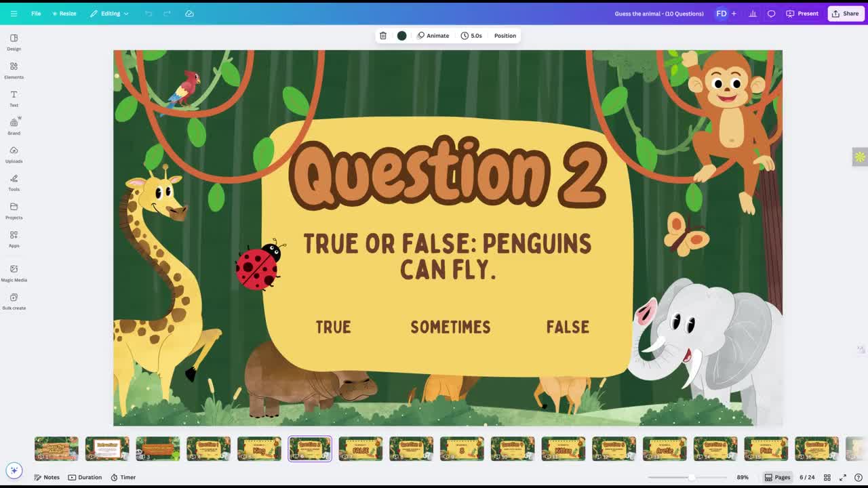
Task: Select page 4 Question 1 thumbnail
Action: 208,449
